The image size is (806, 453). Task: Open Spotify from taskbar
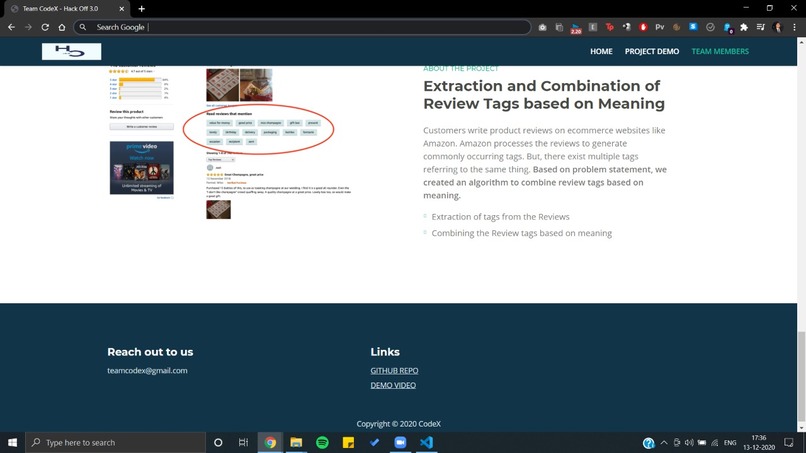tap(322, 442)
